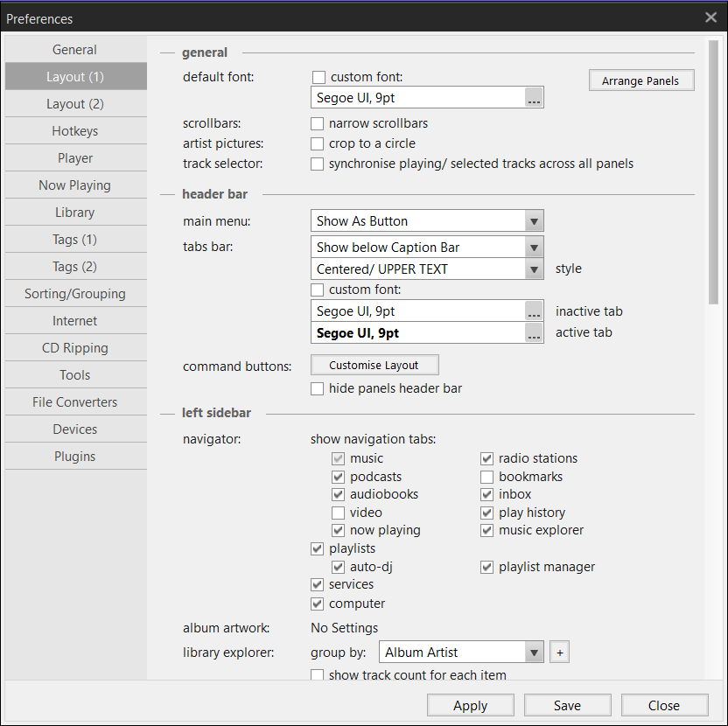Expand the tabs bar position dropdown
This screenshot has height=726, width=728.
(x=535, y=248)
